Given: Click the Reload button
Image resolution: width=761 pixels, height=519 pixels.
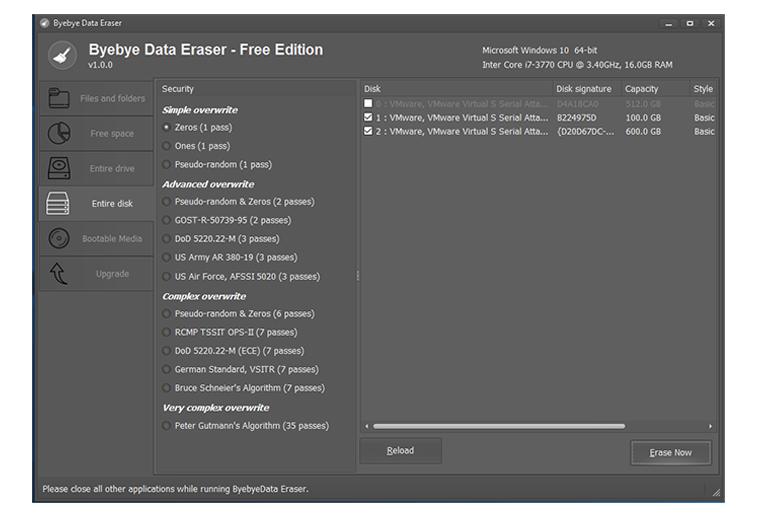Looking at the screenshot, I should pyautogui.click(x=400, y=451).
